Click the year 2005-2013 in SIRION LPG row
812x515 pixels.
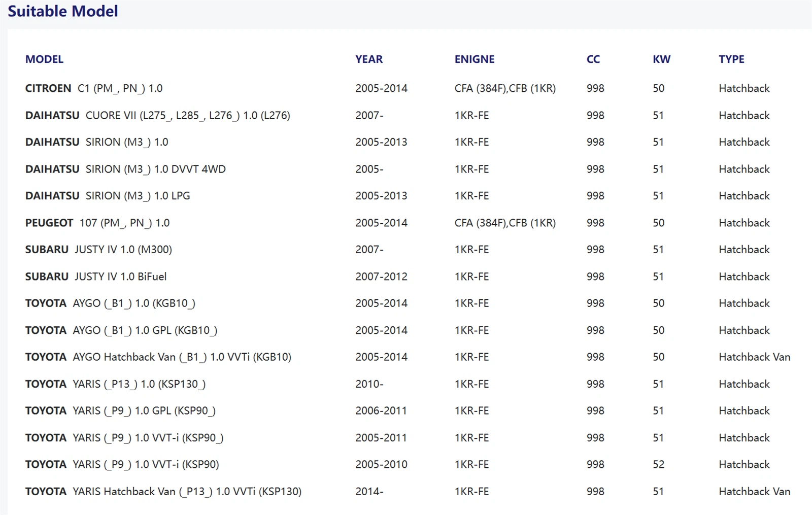click(382, 196)
